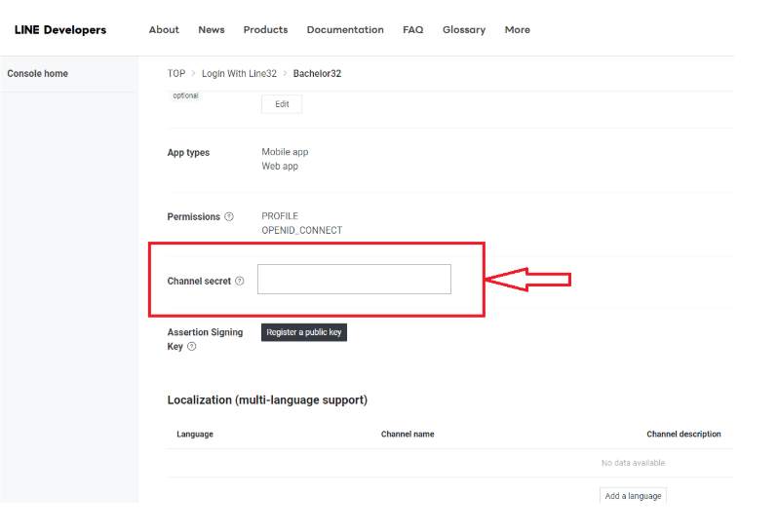
Task: Click inside the Channel secret field
Action: pos(354,280)
